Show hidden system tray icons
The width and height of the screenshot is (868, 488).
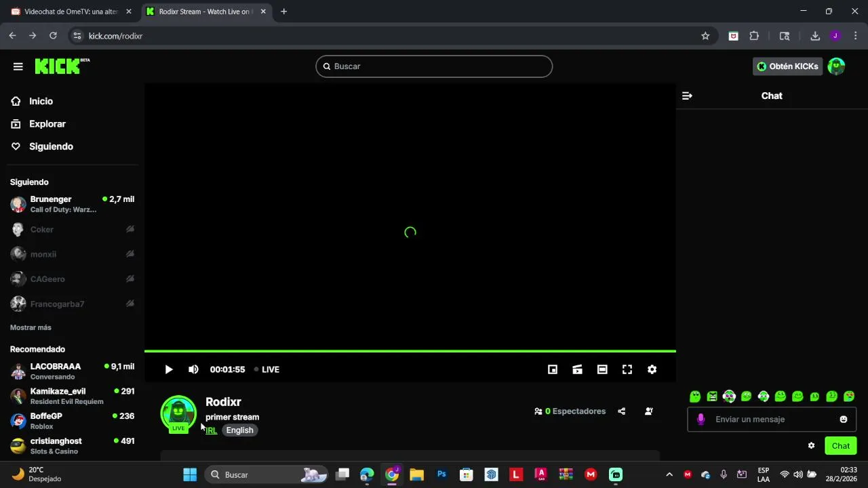point(669,474)
